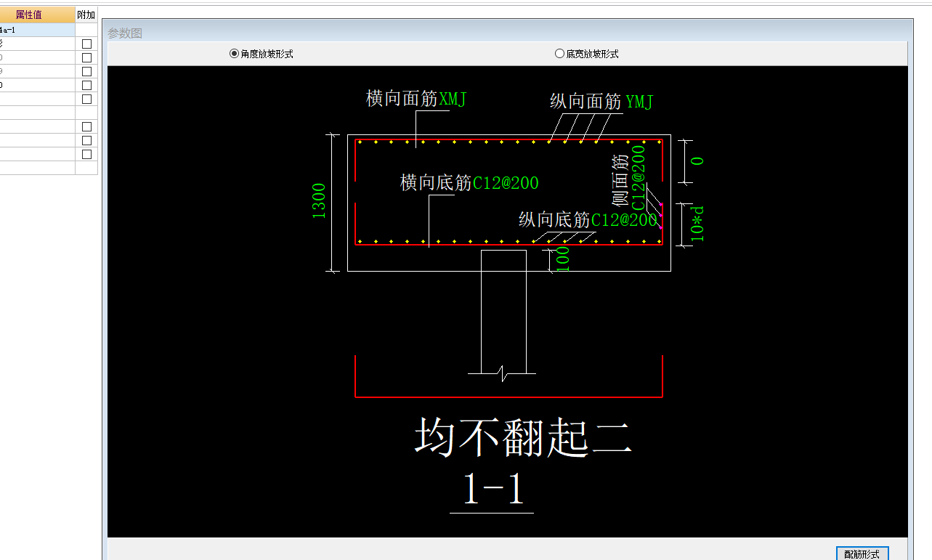Screen dimensions: 932x560
Task: Click the 附加 column header
Action: pyautogui.click(x=86, y=15)
